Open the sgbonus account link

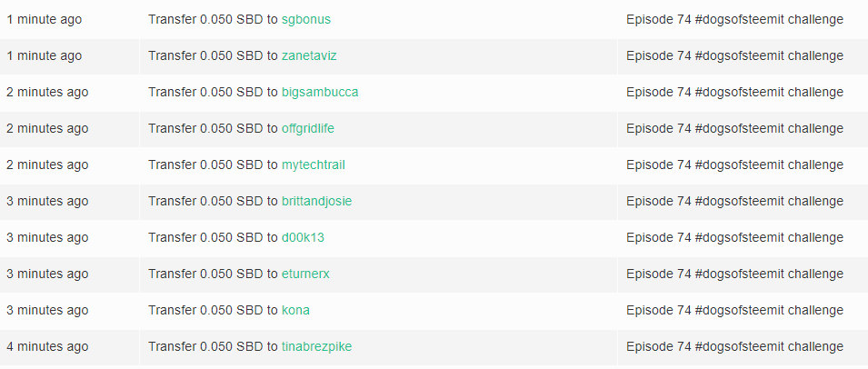click(x=306, y=20)
